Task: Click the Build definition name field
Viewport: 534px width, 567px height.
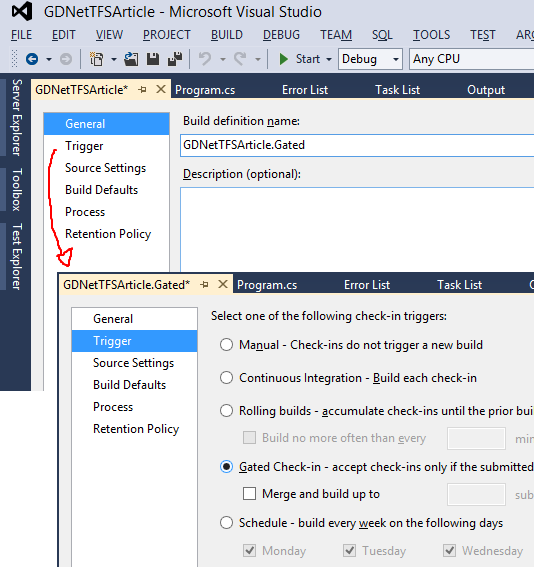Action: (357, 145)
